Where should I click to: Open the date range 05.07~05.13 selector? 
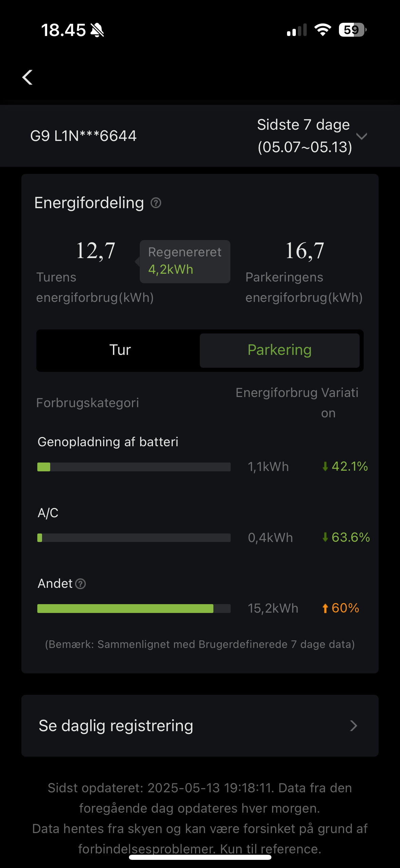[x=305, y=147]
